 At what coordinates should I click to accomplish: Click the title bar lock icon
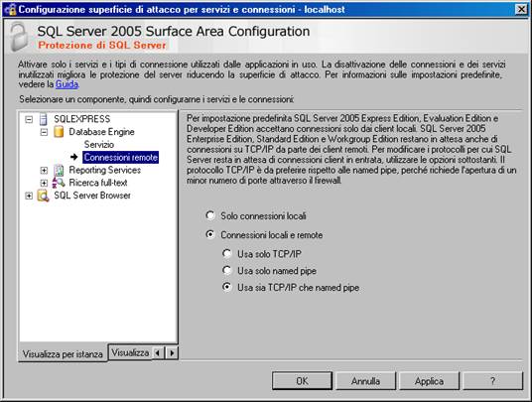click(x=10, y=10)
